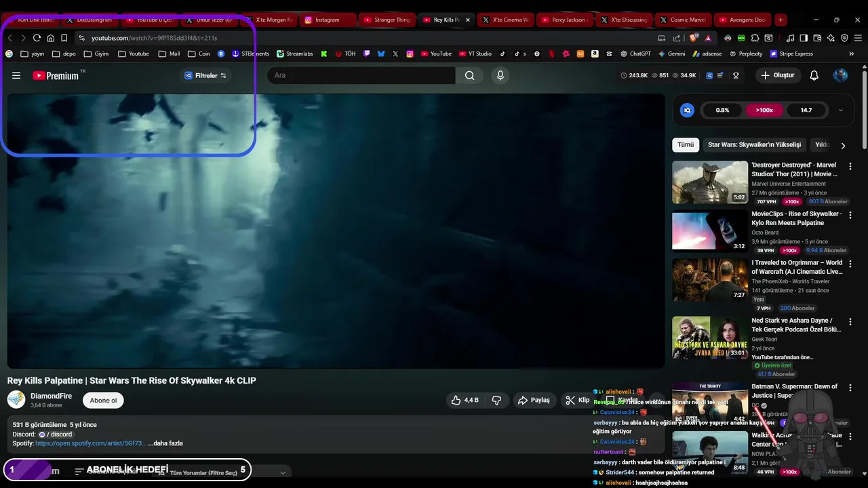Click the Ara search input field
Image resolution: width=868 pixels, height=488 pixels.
click(361, 75)
